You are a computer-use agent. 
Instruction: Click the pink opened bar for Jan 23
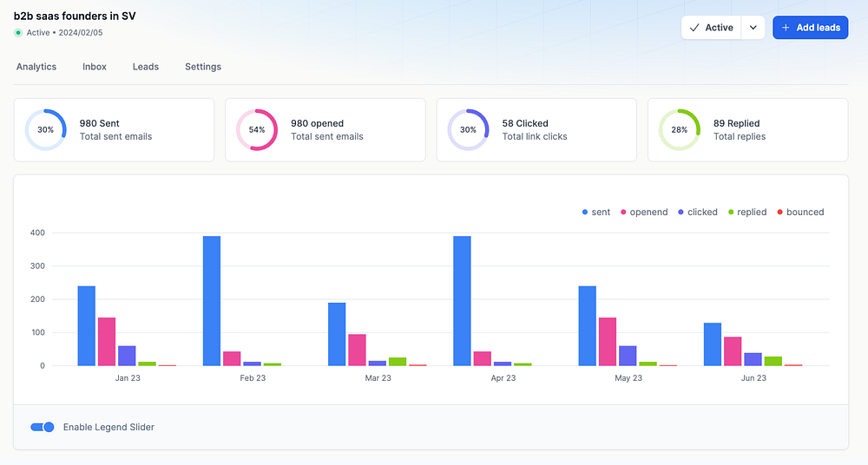click(x=107, y=342)
